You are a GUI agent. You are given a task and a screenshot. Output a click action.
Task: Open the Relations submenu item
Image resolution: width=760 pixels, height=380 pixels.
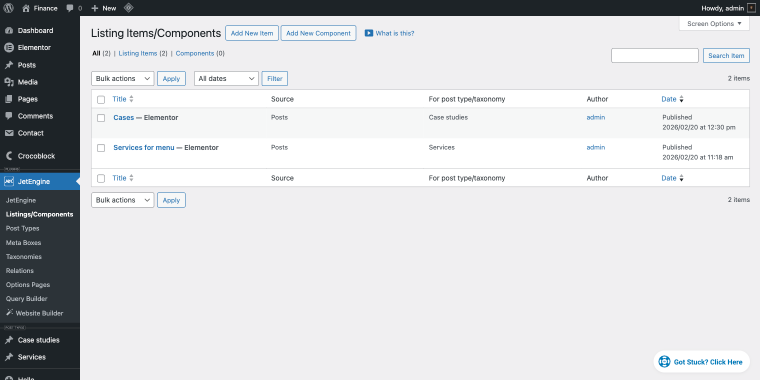tap(20, 270)
